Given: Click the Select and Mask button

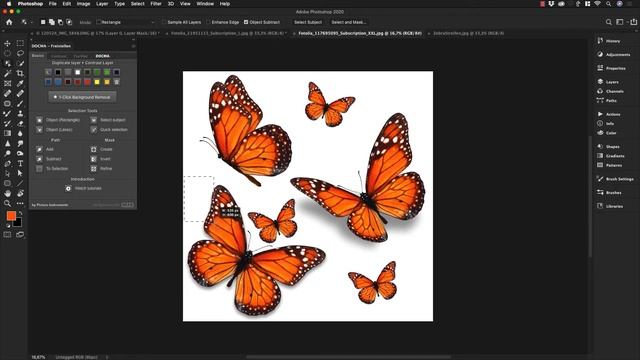Looking at the screenshot, I should 348,22.
